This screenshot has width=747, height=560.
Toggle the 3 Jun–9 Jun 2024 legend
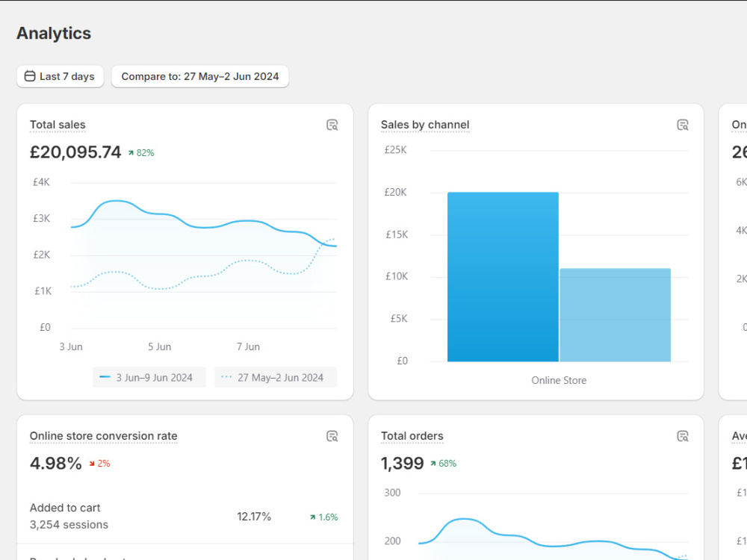(149, 377)
